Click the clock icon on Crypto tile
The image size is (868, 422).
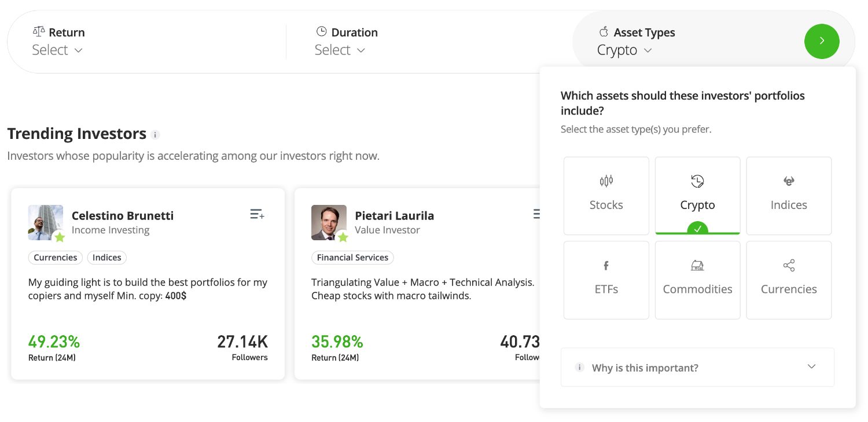tap(697, 181)
